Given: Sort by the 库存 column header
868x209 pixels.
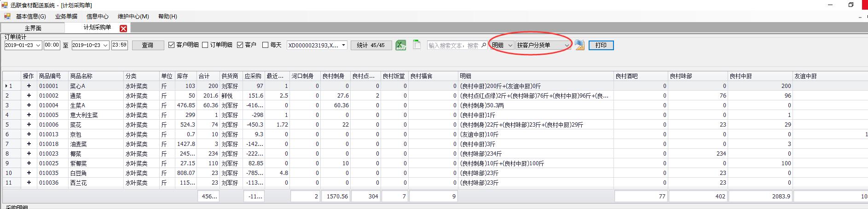Looking at the screenshot, I should tap(186, 76).
